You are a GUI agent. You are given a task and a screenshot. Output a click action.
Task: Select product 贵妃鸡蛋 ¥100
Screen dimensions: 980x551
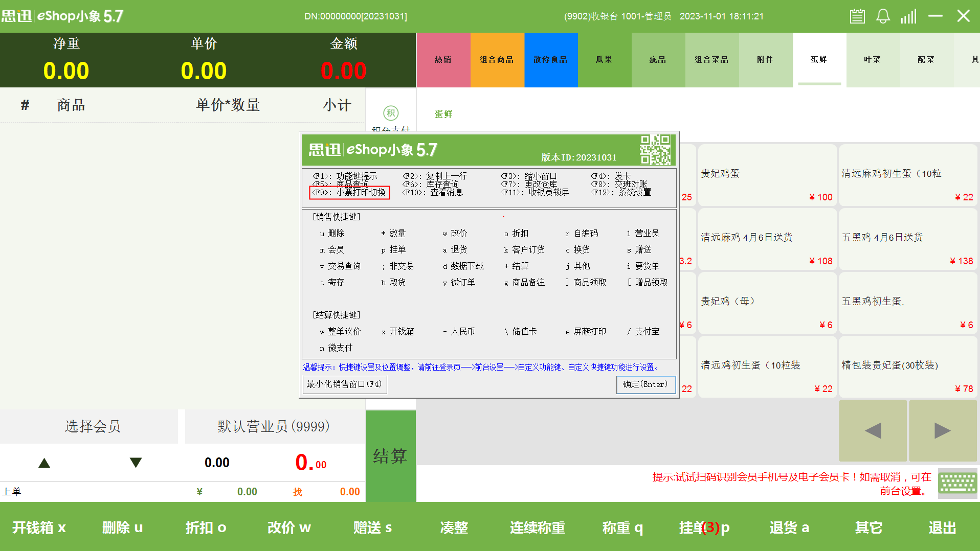(767, 175)
